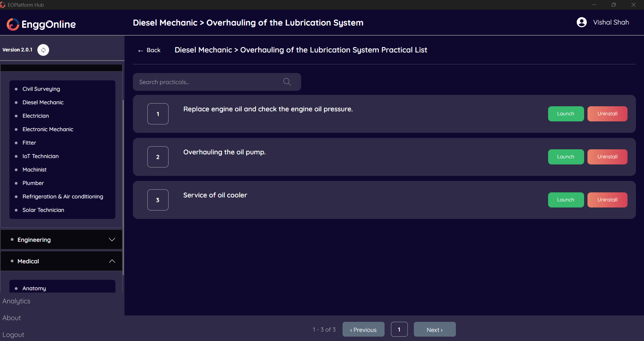The height and width of the screenshot is (341, 644).
Task: Restore the window using title bar icon
Action: (x=613, y=5)
